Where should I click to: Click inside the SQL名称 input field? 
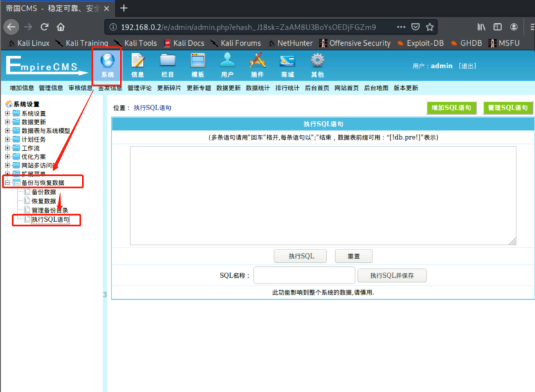pos(303,275)
